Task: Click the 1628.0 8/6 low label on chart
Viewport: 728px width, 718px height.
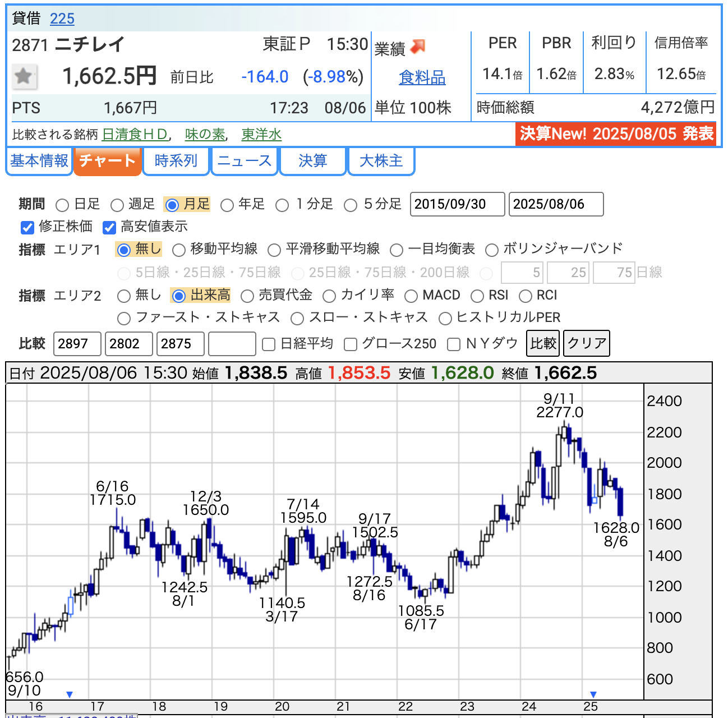Action: pos(616,535)
